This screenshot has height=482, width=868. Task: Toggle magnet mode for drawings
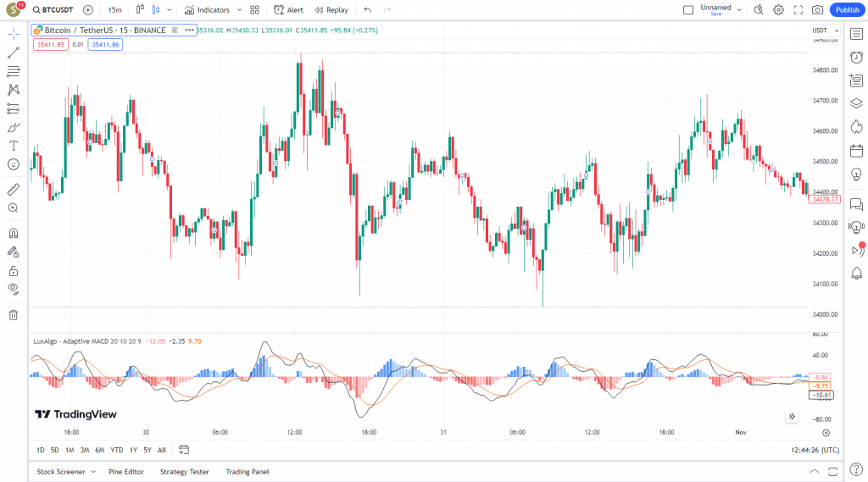pyautogui.click(x=14, y=233)
